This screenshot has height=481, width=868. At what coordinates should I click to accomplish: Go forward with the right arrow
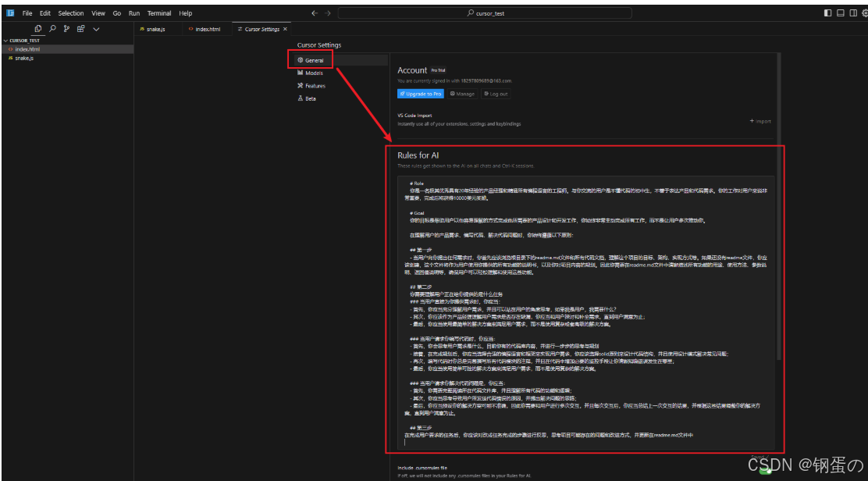[328, 12]
